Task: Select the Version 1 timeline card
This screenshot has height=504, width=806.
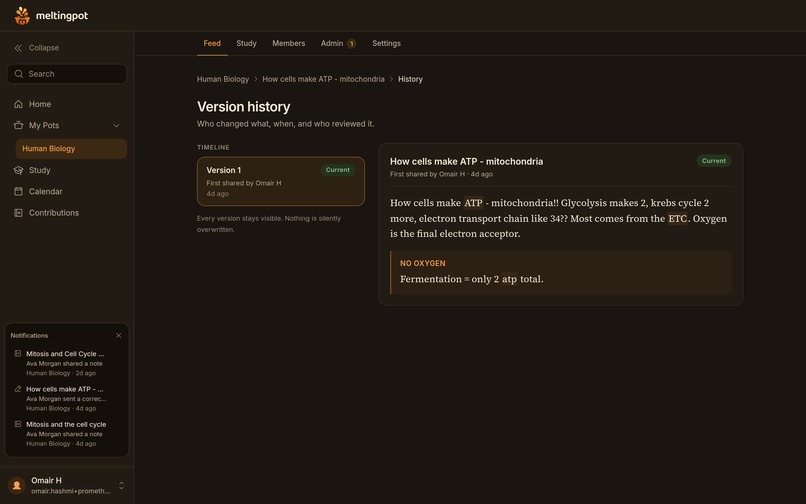Action: point(281,182)
